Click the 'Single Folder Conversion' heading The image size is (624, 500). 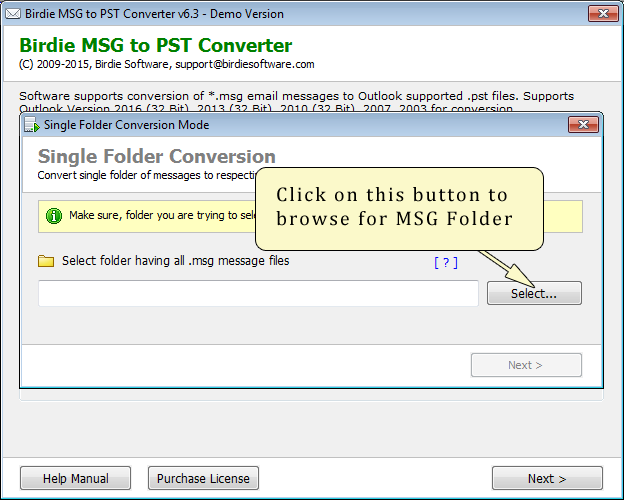tap(156, 156)
